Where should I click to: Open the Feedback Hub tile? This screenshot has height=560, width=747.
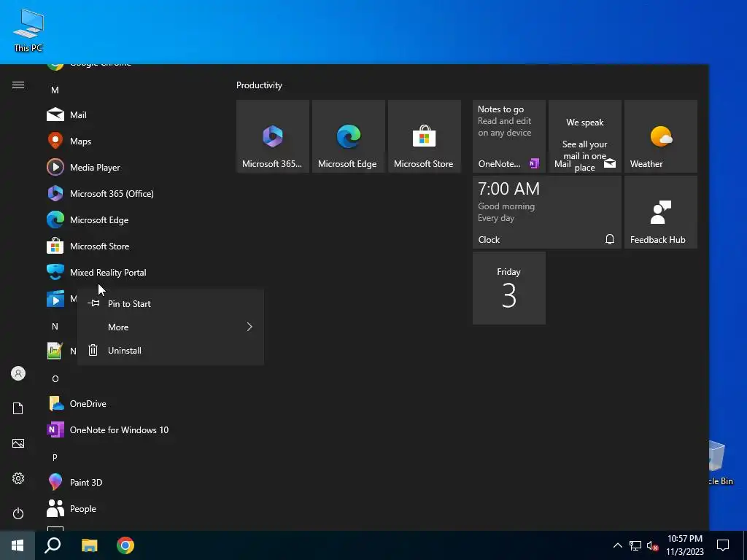coord(660,212)
